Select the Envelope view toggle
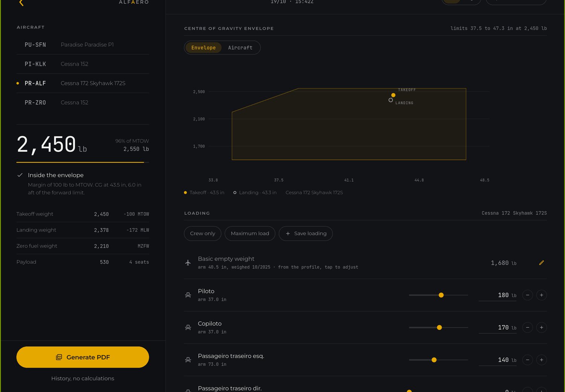The width and height of the screenshot is (565, 392). tap(203, 47)
